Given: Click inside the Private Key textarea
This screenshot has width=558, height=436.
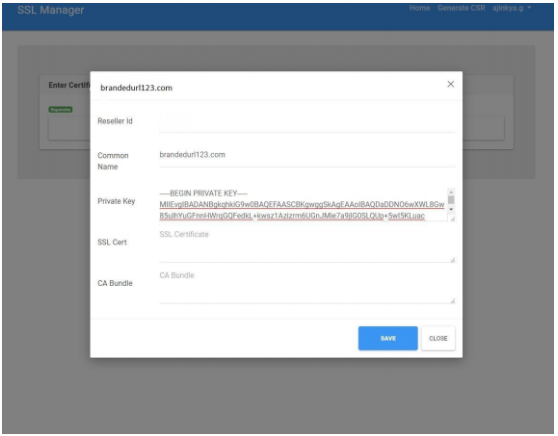Looking at the screenshot, I should (303, 205).
